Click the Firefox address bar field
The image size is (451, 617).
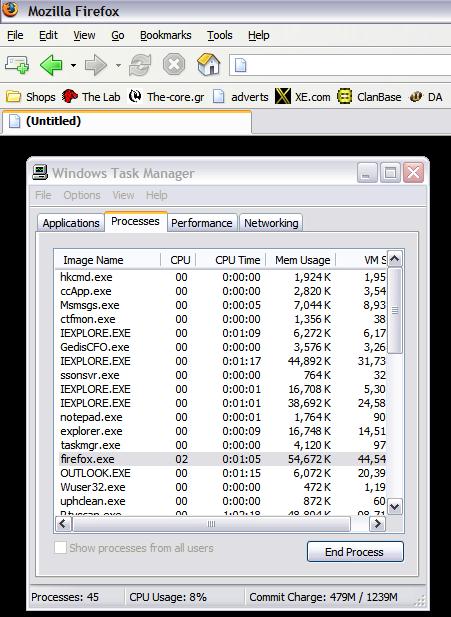tap(340, 65)
